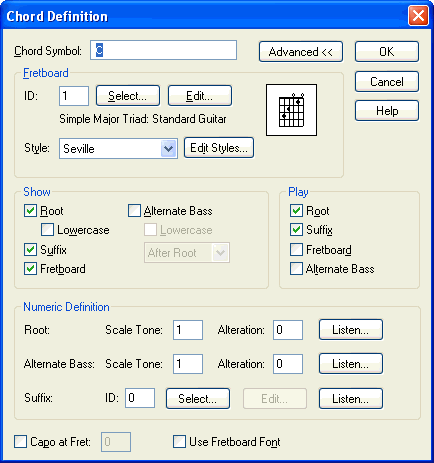
Task: Close the Chord Definition dialog
Action: click(x=418, y=16)
